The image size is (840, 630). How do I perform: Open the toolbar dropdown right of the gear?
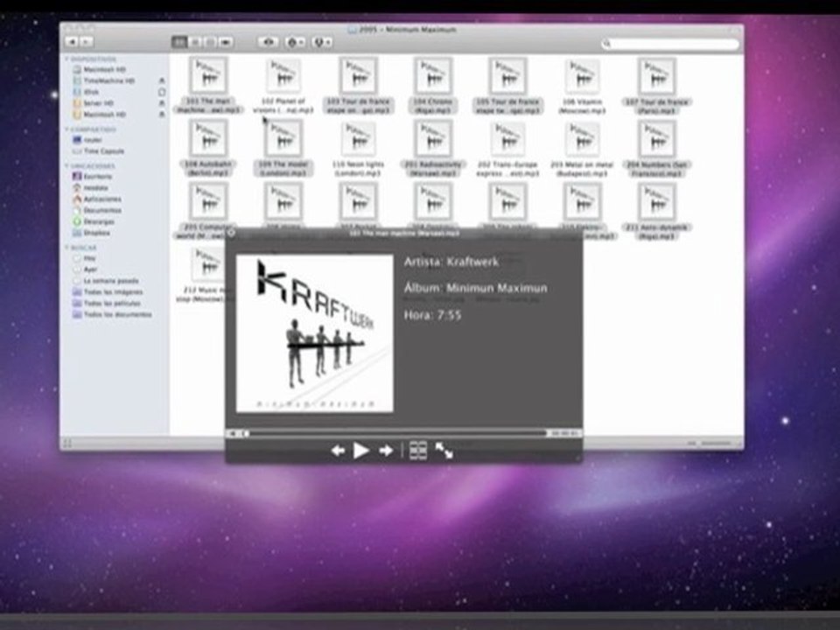321,42
